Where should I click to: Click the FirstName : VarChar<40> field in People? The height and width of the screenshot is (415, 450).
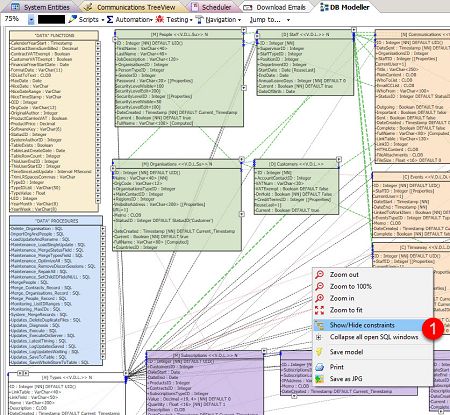pos(141,48)
